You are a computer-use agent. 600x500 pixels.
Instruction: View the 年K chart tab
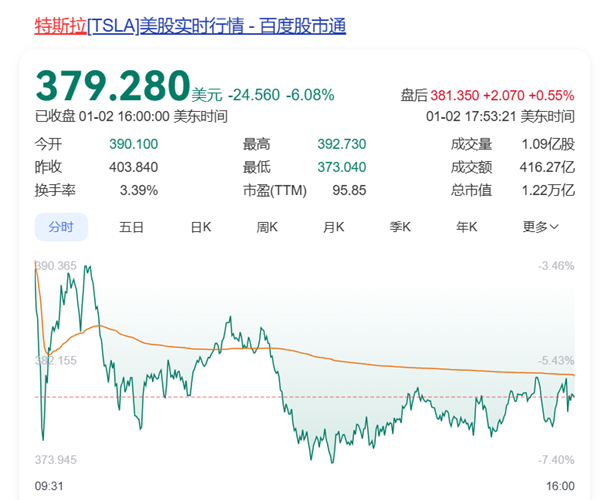(x=468, y=227)
